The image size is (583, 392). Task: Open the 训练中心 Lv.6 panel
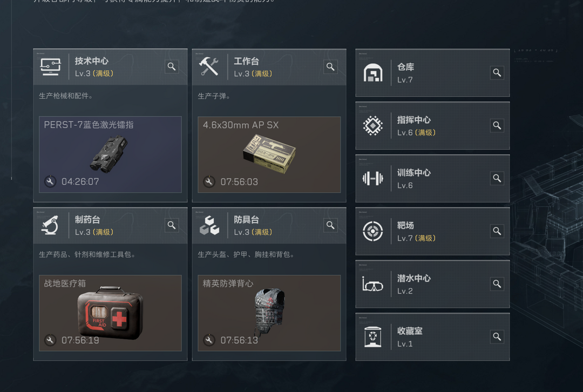432,179
